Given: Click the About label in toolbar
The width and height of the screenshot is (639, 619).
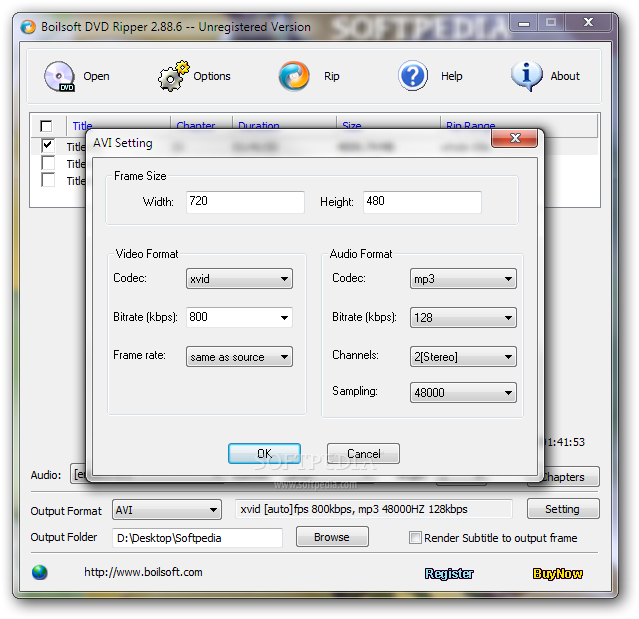Looking at the screenshot, I should [x=565, y=76].
